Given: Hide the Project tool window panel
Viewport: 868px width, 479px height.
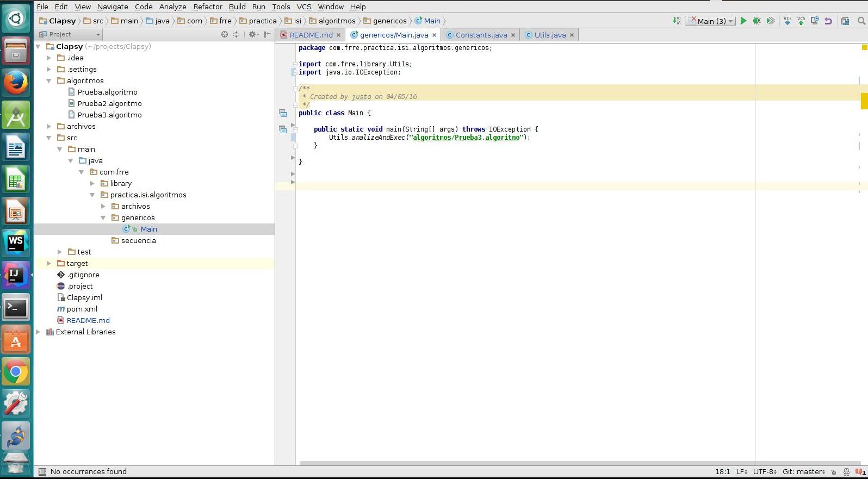Looking at the screenshot, I should (267, 34).
